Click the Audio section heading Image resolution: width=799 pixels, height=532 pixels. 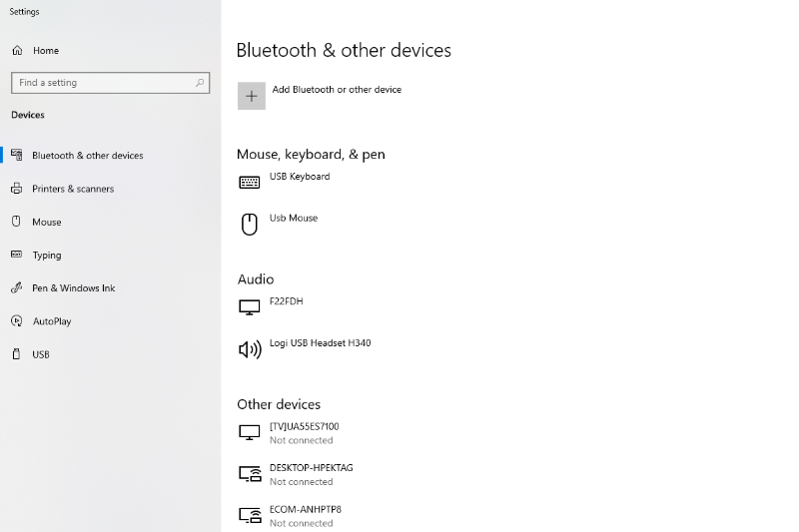click(256, 279)
